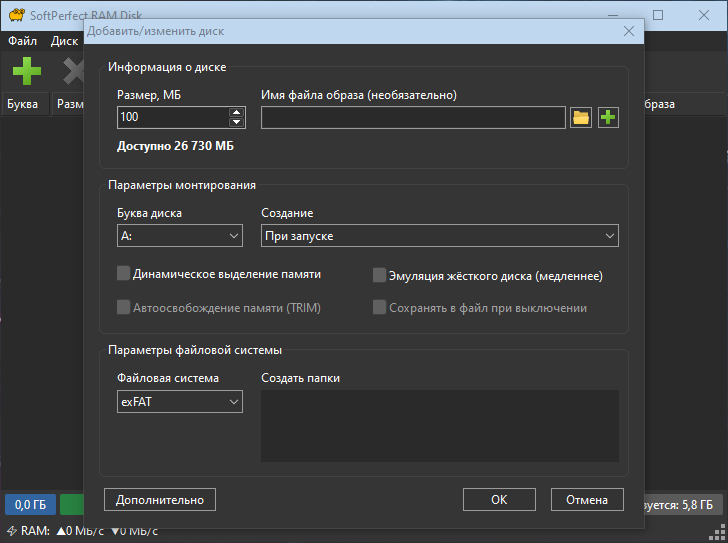
Task: Enable Динамическое выделение памяти checkbox
Action: click(x=124, y=273)
